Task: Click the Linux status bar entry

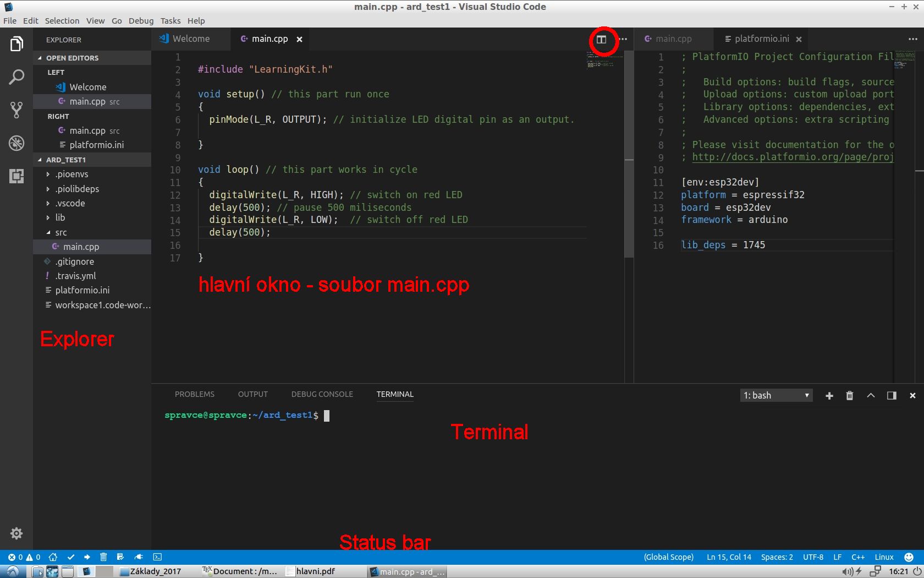Action: (x=884, y=557)
